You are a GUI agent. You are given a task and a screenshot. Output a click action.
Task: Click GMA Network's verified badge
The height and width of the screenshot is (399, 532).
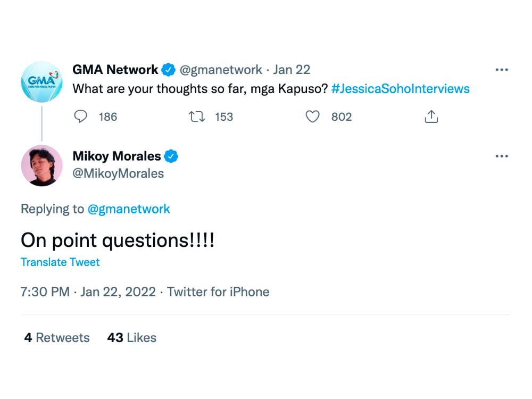tap(169, 69)
